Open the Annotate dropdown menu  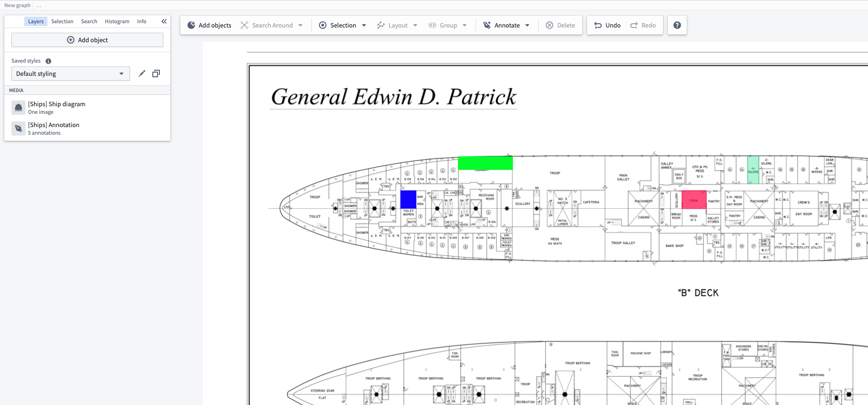point(527,25)
